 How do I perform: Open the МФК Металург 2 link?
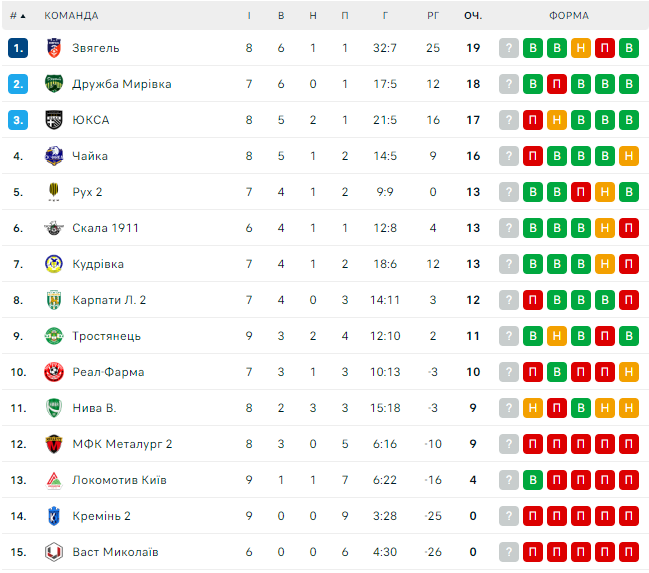coord(122,444)
